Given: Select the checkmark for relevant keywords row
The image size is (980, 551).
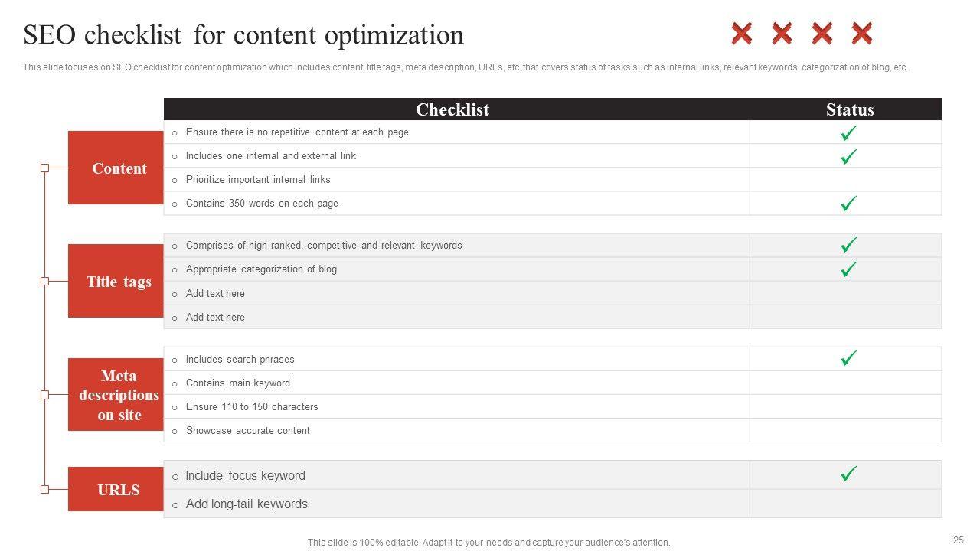Looking at the screenshot, I should pyautogui.click(x=848, y=245).
